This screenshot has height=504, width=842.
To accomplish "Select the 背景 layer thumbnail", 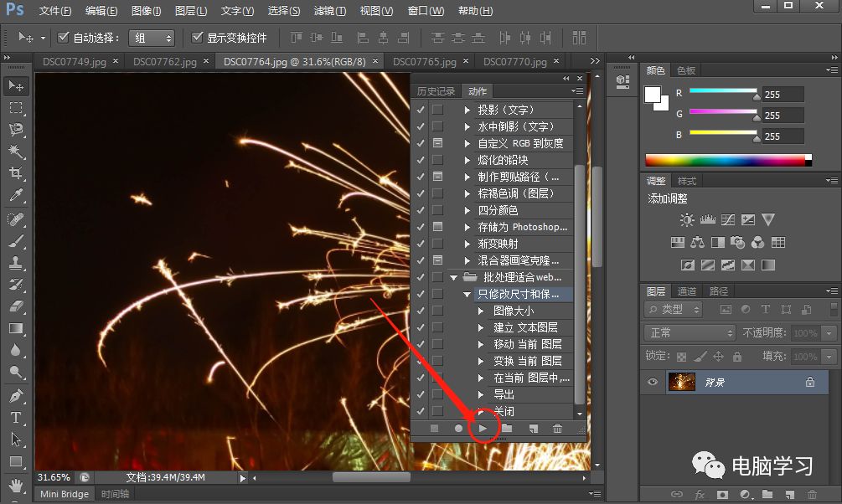I will click(682, 382).
